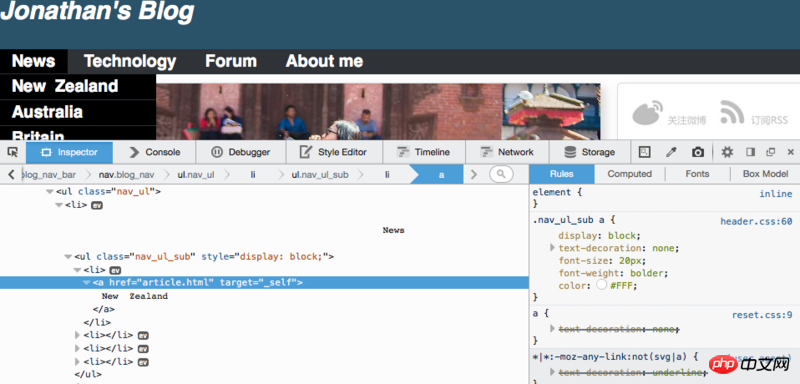Click the closing </ul> tag line
Image resolution: width=800 pixels, height=384 pixels.
88,374
